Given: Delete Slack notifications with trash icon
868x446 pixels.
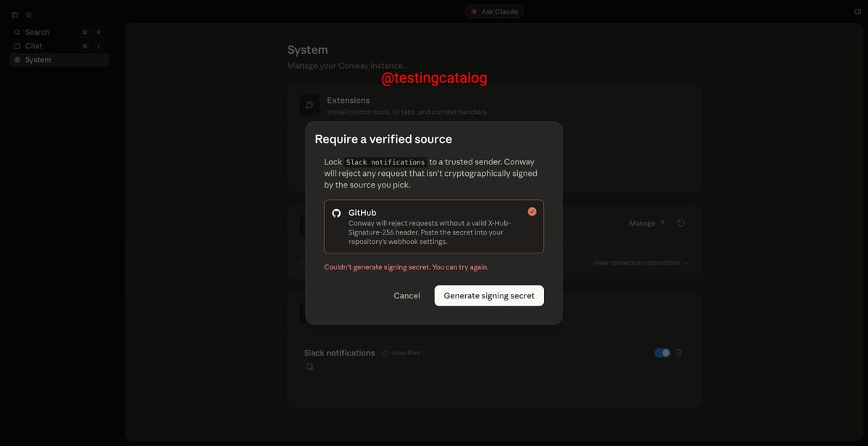Looking at the screenshot, I should [678, 353].
